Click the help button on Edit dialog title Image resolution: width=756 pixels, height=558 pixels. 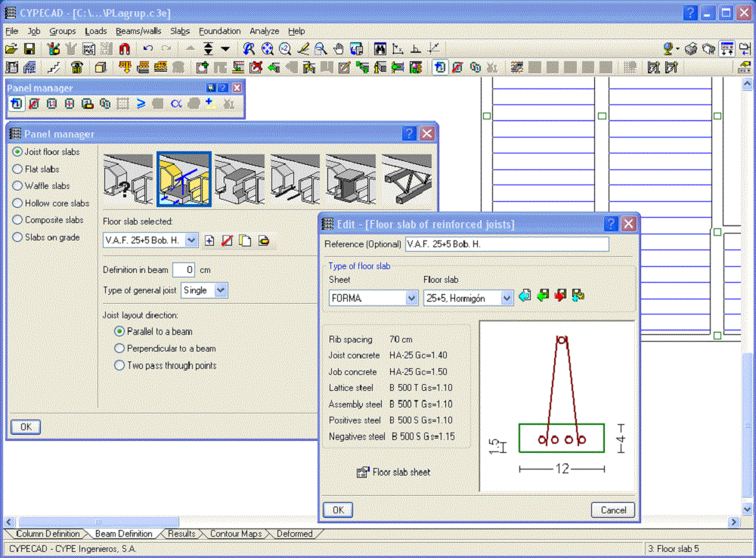610,224
